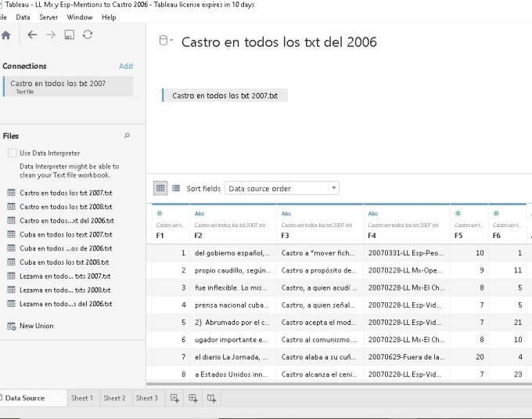Click the F4 column header name

click(x=372, y=235)
